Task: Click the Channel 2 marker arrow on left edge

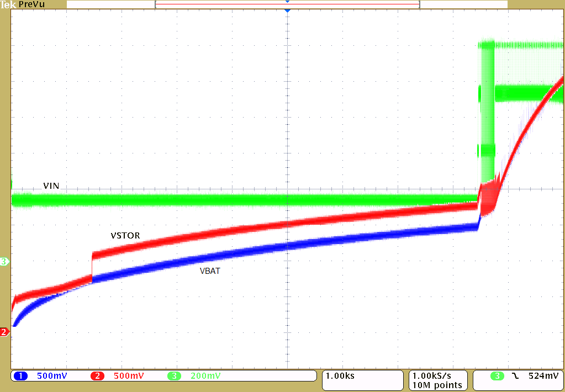Action: pos(3,331)
